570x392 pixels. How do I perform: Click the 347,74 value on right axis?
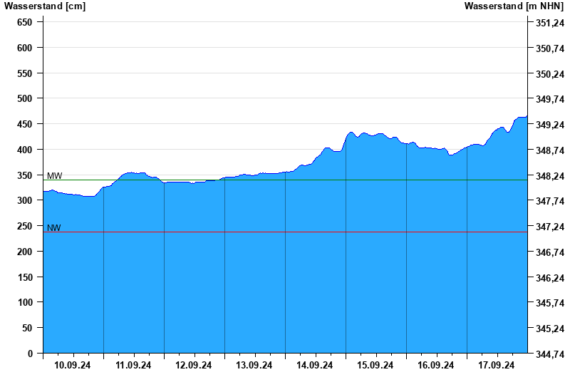click(x=550, y=202)
